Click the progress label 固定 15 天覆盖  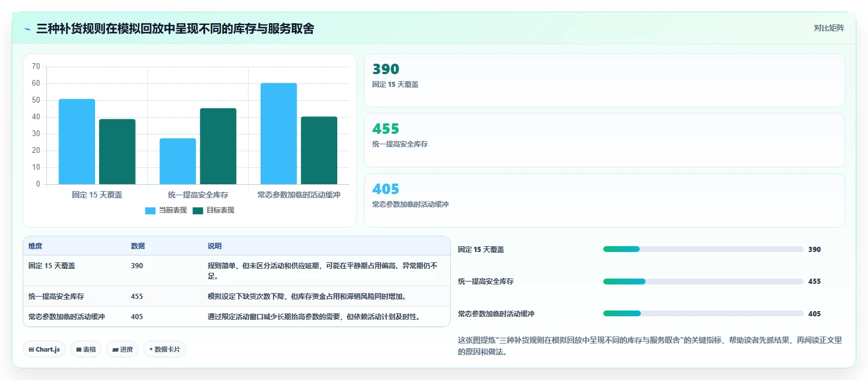pyautogui.click(x=481, y=250)
